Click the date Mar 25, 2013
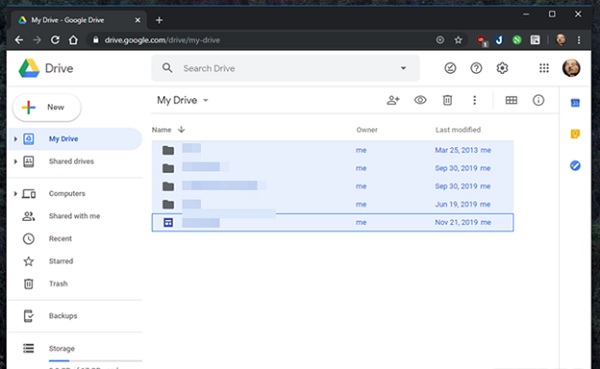 pyautogui.click(x=456, y=150)
